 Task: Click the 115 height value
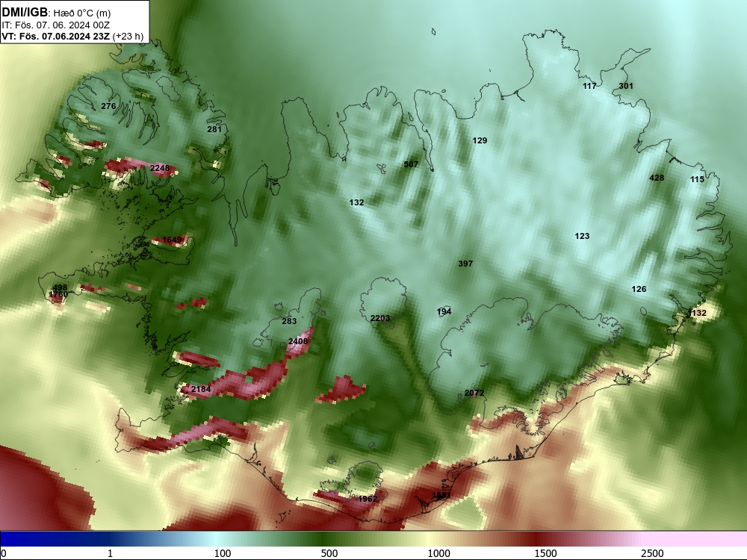(x=697, y=179)
